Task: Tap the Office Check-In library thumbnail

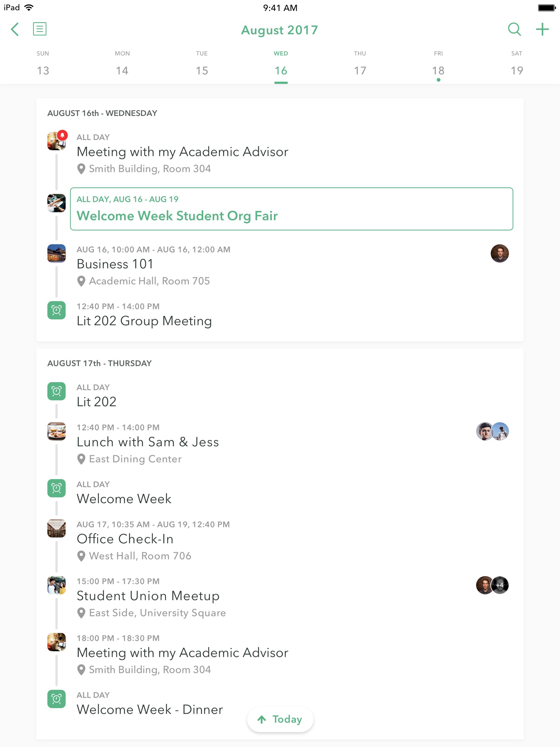Action: (x=56, y=528)
